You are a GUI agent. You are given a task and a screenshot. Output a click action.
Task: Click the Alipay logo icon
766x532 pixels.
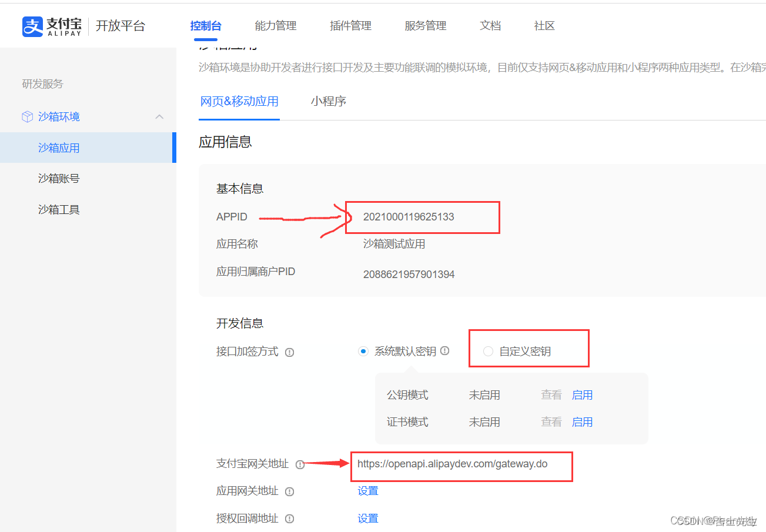[x=33, y=26]
